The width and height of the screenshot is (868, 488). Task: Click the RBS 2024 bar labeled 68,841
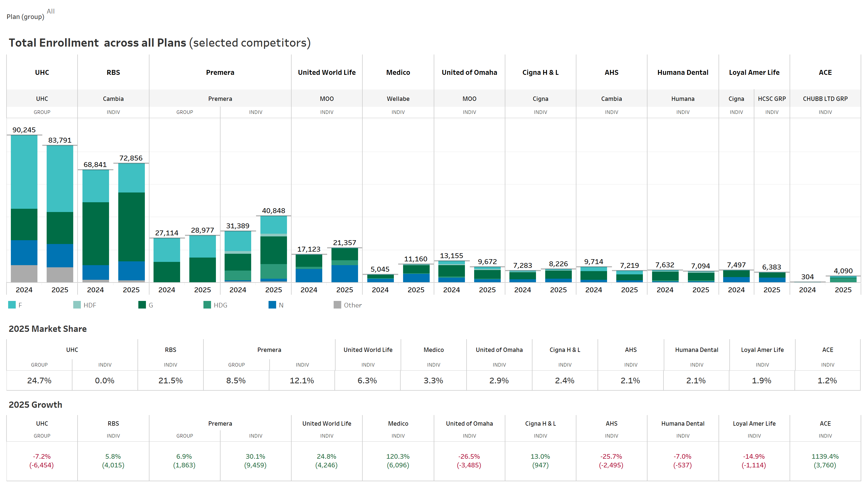click(x=96, y=226)
